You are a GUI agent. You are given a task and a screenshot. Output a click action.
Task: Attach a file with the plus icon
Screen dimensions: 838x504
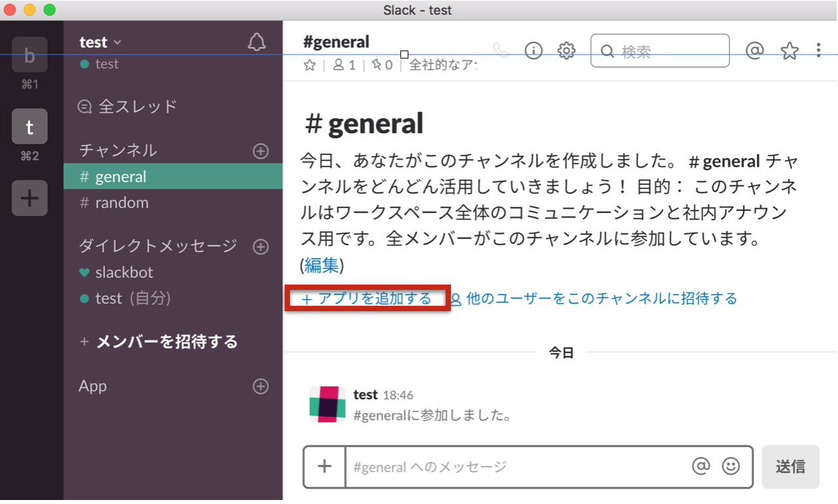coord(324,467)
